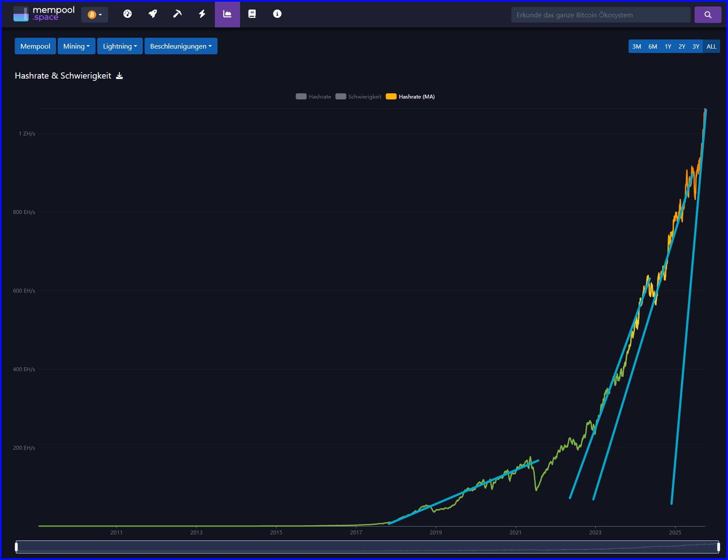
Task: Click the info circle icon
Action: 277,14
